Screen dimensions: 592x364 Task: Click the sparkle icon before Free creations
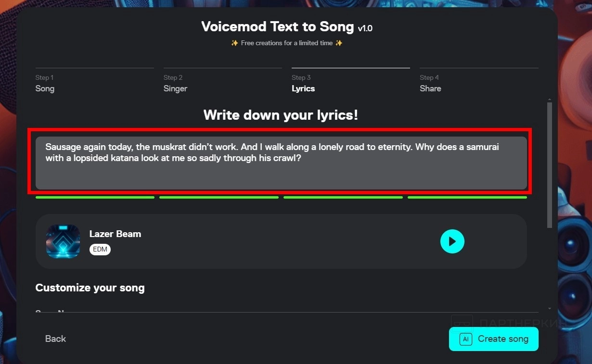(235, 43)
